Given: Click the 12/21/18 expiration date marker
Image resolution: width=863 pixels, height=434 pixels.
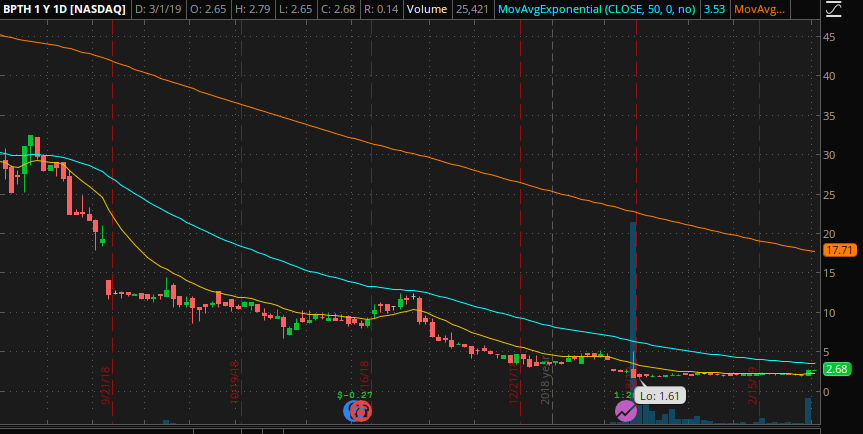Looking at the screenshot, I should (x=514, y=382).
